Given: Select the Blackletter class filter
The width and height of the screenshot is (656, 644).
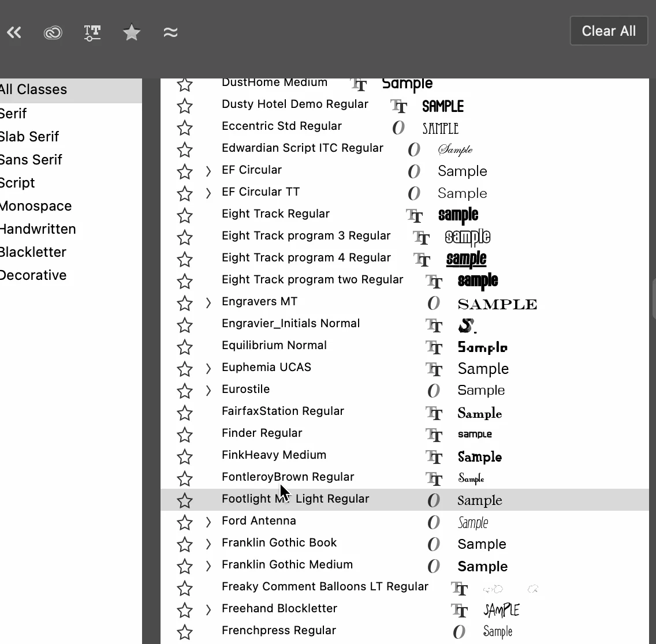Looking at the screenshot, I should click(x=33, y=252).
